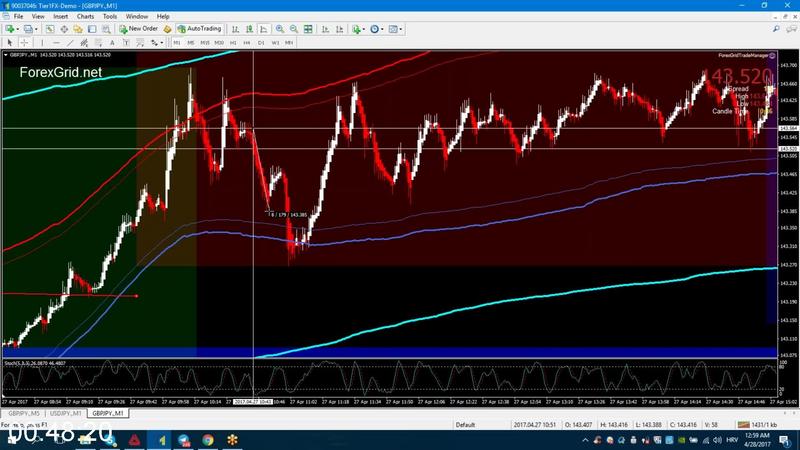
Task: Expand the Indicators dropdown arrow
Action: point(364,29)
